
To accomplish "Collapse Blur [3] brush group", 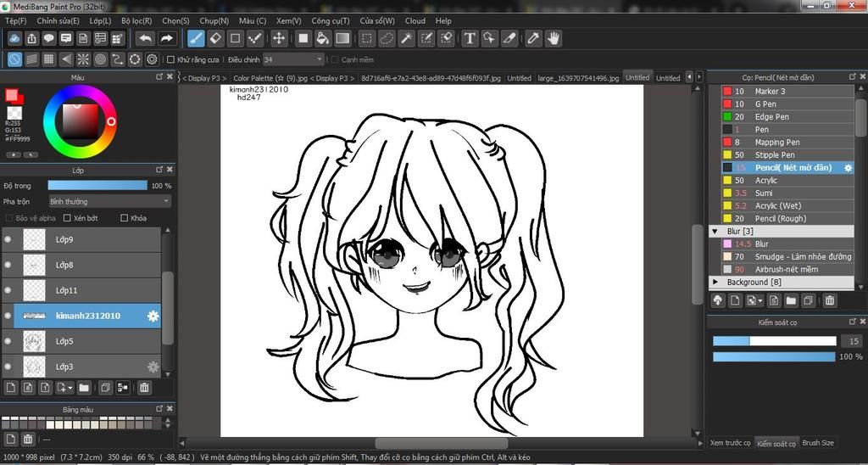I will 715,231.
